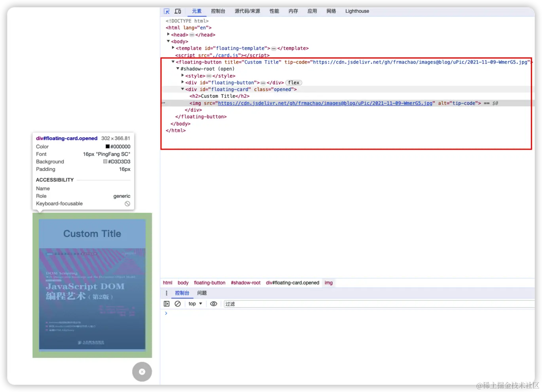Switch to the 应用 tab
542x392 pixels.
click(312, 11)
